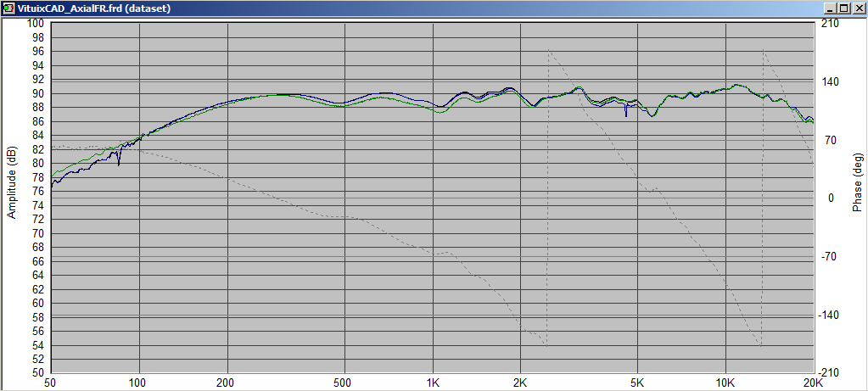Select the 'Phase (deg)' axis label
868x391 pixels.
pos(857,182)
